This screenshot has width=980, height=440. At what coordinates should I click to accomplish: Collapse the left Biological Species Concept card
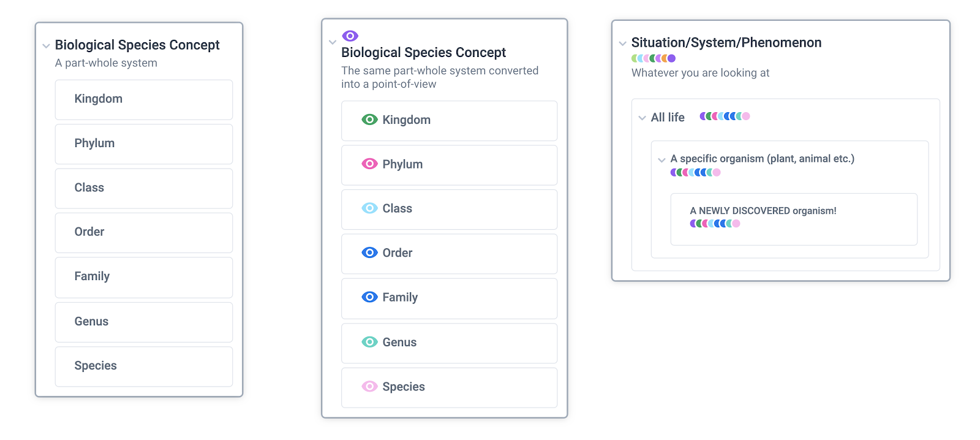tap(46, 46)
